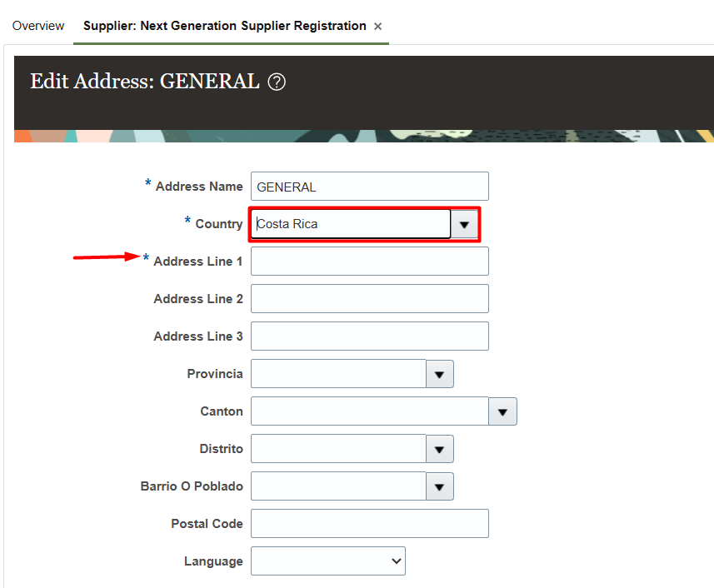Screen dimensions: 714x588
Task: Open the Language dropdown
Action: click(x=388, y=561)
